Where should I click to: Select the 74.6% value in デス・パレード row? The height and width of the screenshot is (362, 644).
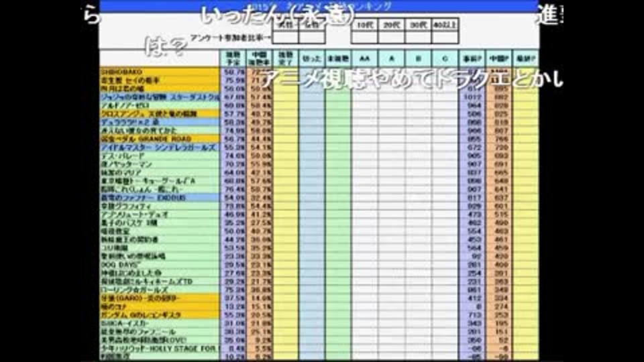(233, 156)
